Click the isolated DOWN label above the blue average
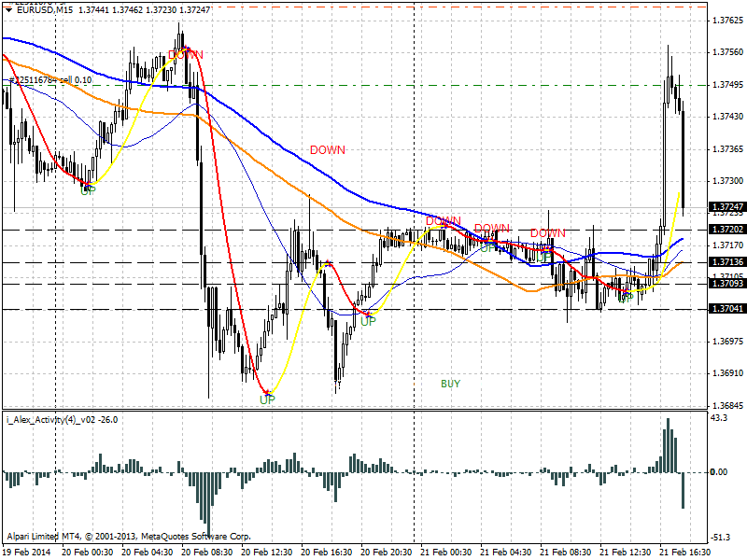The height and width of the screenshot is (560, 747). pyautogui.click(x=328, y=150)
